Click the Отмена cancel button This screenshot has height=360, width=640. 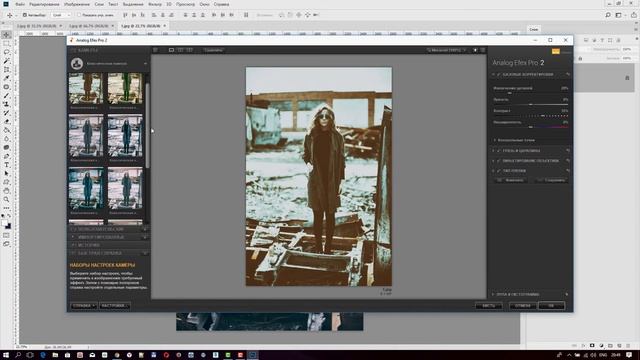pos(523,306)
